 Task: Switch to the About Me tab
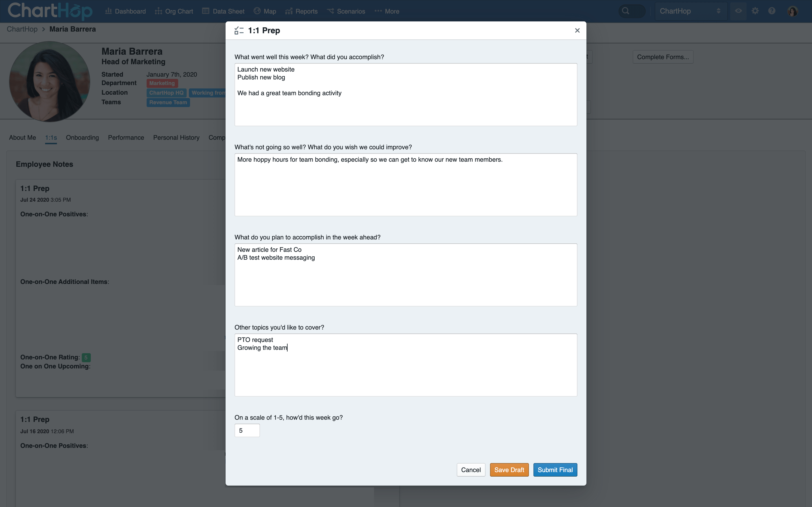click(x=22, y=137)
